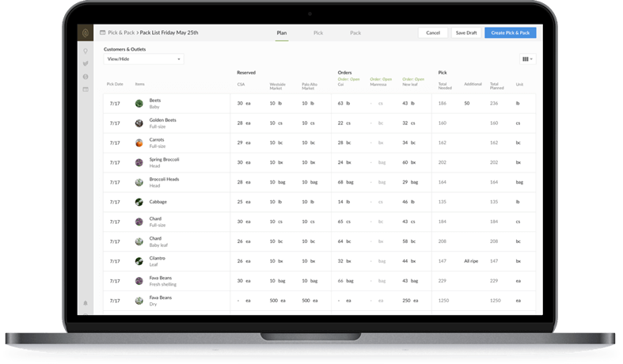Open the column layout selector icon
The image size is (623, 364).
[527, 59]
